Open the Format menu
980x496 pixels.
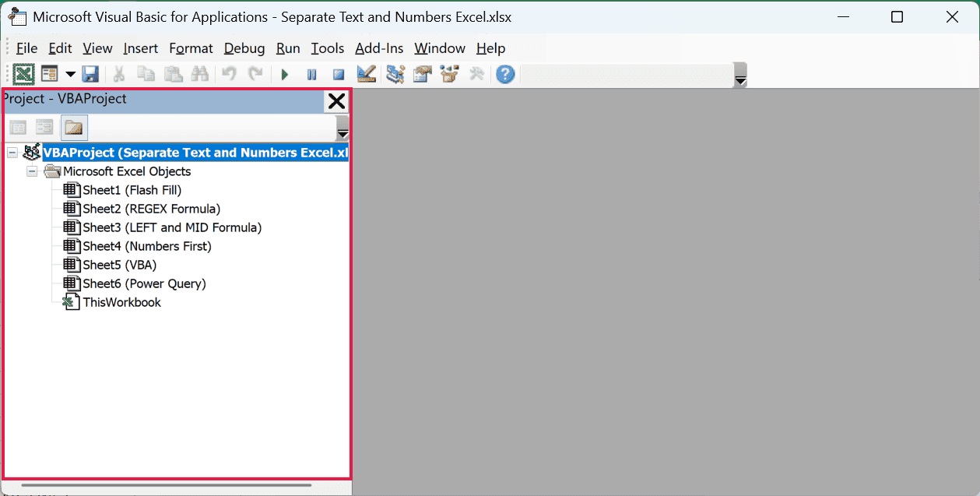[x=191, y=48]
